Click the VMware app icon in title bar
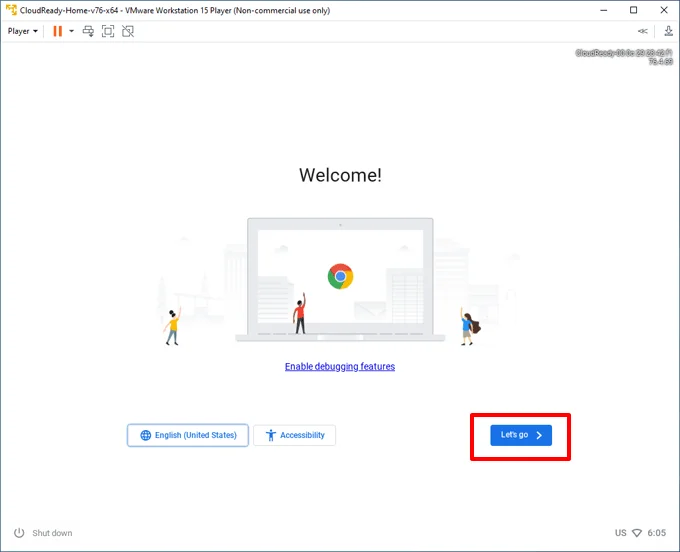Viewport: 680px width, 552px height. pos(11,10)
